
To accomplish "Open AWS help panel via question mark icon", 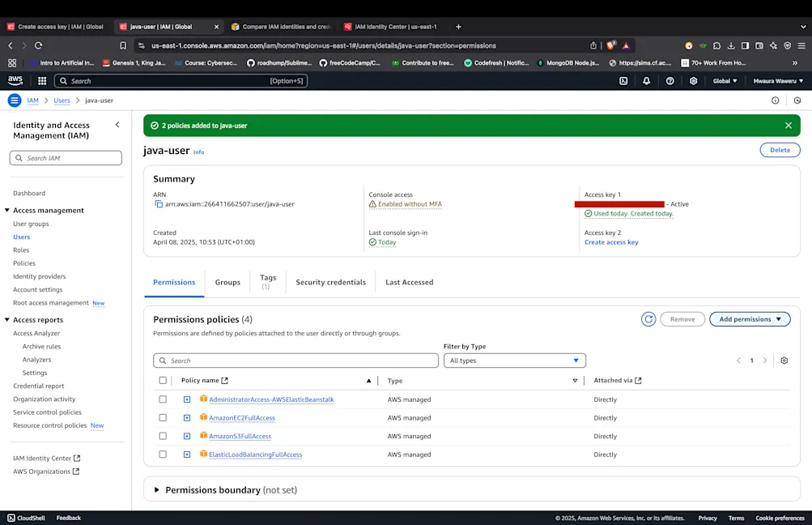I will [669, 81].
